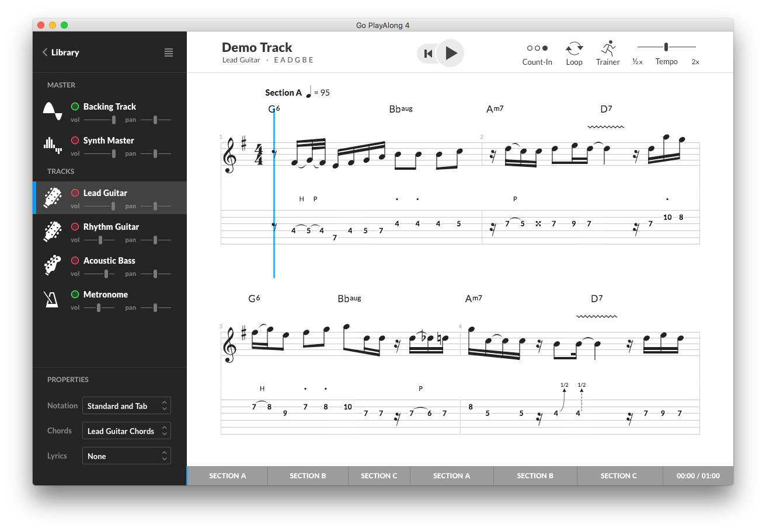Viewport: 766px width, 532px height.
Task: Adjust the Rhythm Guitar pan slider
Action: click(x=155, y=240)
